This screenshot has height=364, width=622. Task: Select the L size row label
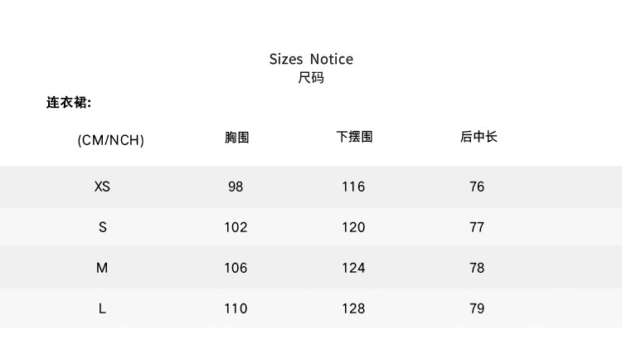coord(102,308)
